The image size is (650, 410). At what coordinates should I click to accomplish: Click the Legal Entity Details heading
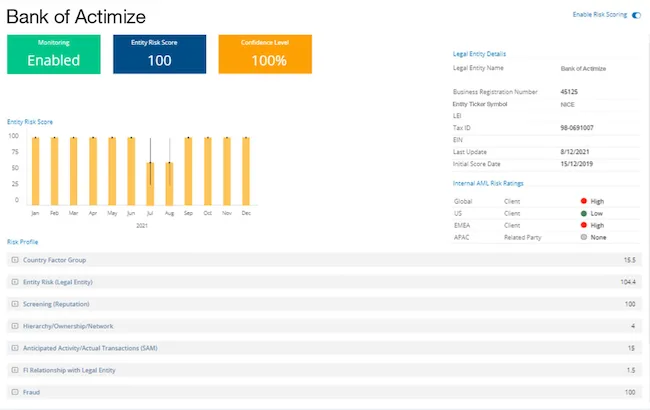pyautogui.click(x=479, y=54)
